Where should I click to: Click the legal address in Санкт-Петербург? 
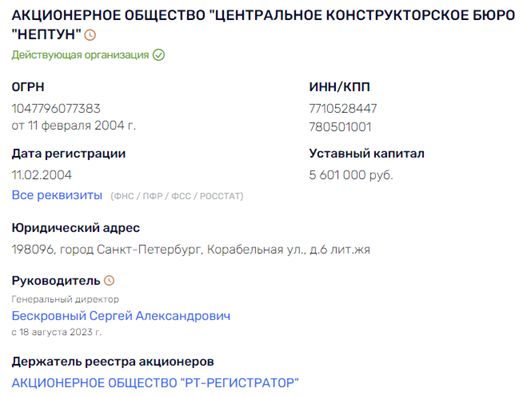pos(191,250)
